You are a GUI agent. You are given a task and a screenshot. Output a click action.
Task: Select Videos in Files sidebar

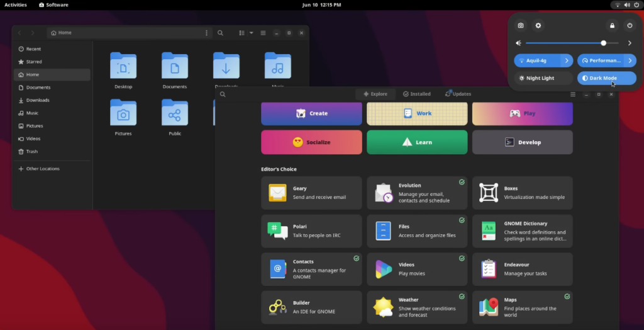coord(52,139)
